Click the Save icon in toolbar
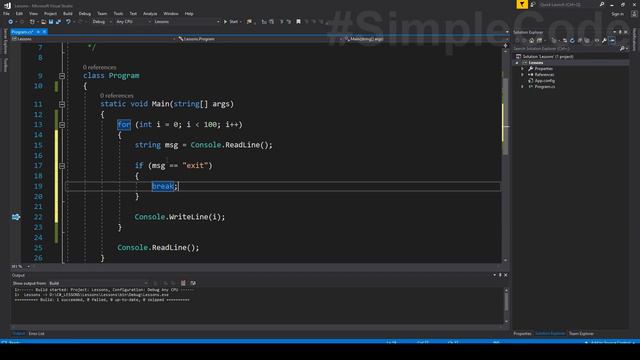The image size is (640, 360). [51, 22]
